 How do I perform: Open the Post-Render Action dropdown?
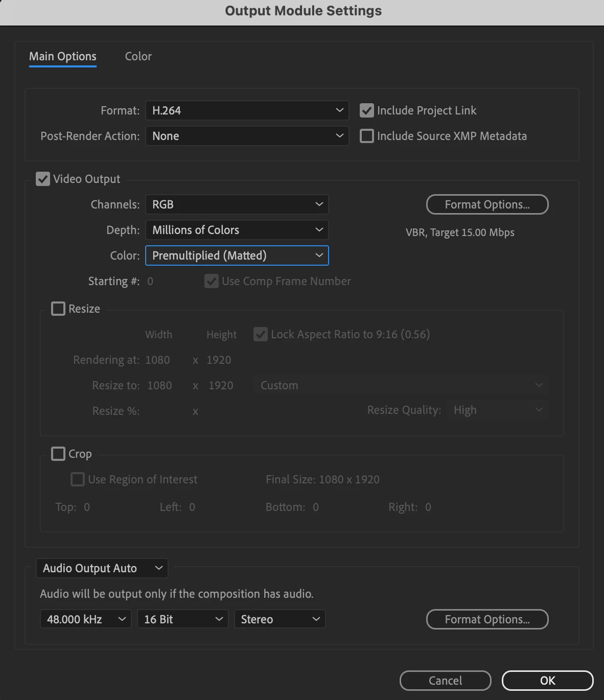[x=247, y=136]
